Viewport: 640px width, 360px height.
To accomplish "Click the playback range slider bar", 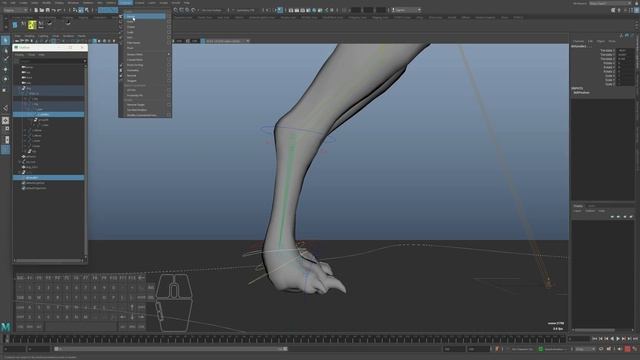I will (x=171, y=349).
